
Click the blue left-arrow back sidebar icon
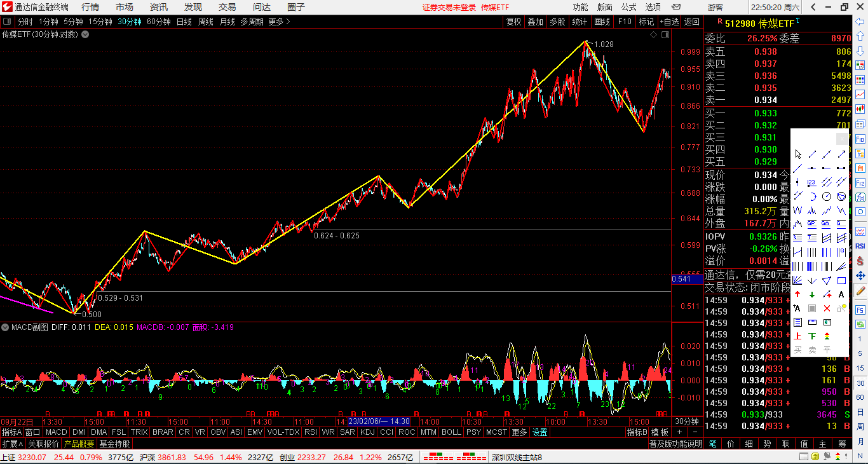click(x=860, y=22)
